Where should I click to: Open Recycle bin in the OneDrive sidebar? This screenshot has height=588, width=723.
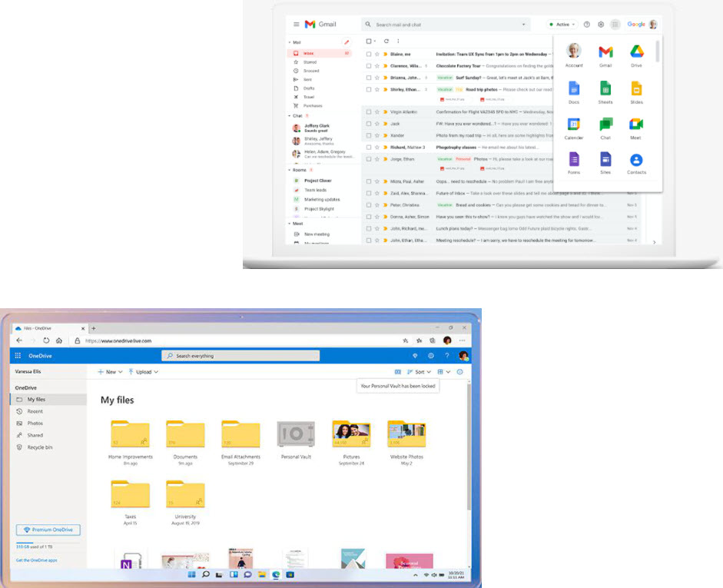tap(48, 447)
